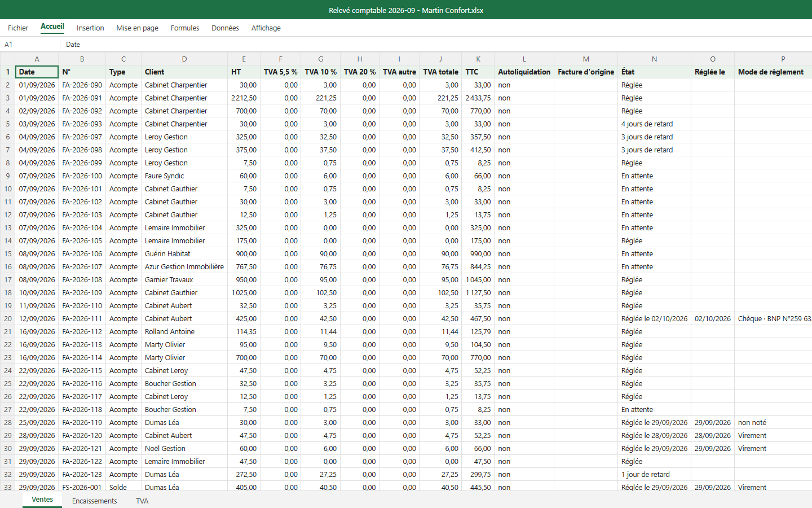
Task: Select column N header
Action: 654,59
